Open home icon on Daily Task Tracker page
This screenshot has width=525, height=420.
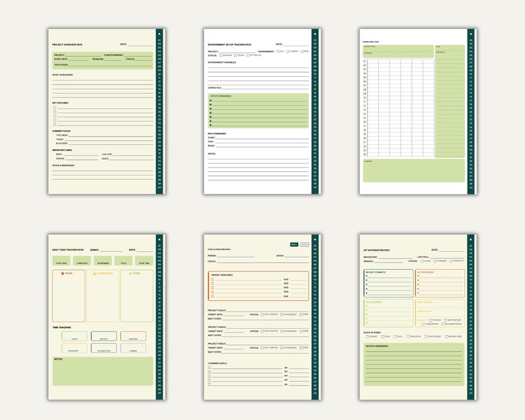pyautogui.click(x=159, y=239)
